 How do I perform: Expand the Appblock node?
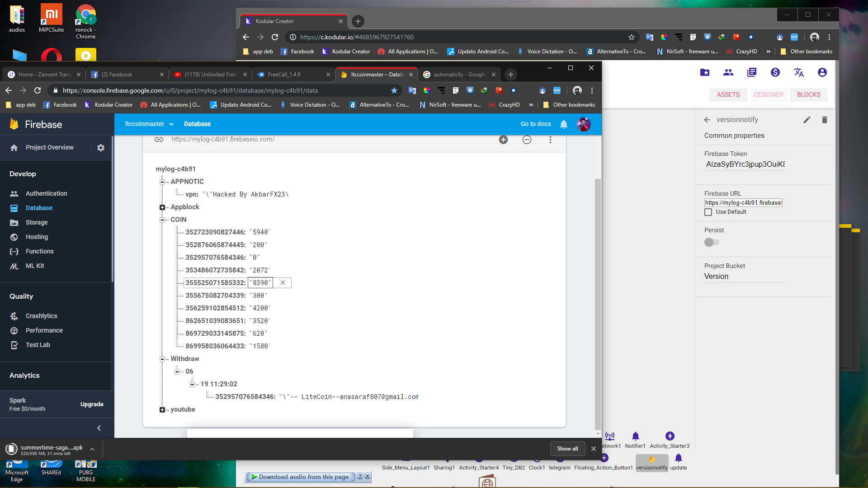pyautogui.click(x=162, y=207)
